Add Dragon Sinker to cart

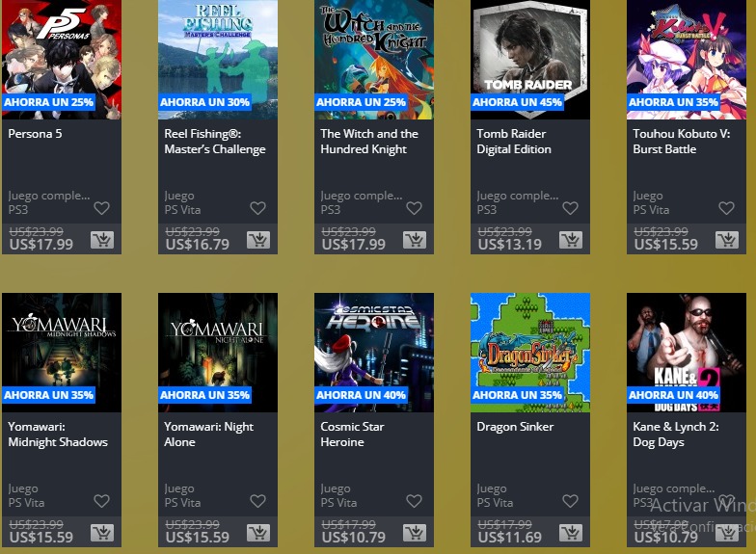[x=571, y=532]
